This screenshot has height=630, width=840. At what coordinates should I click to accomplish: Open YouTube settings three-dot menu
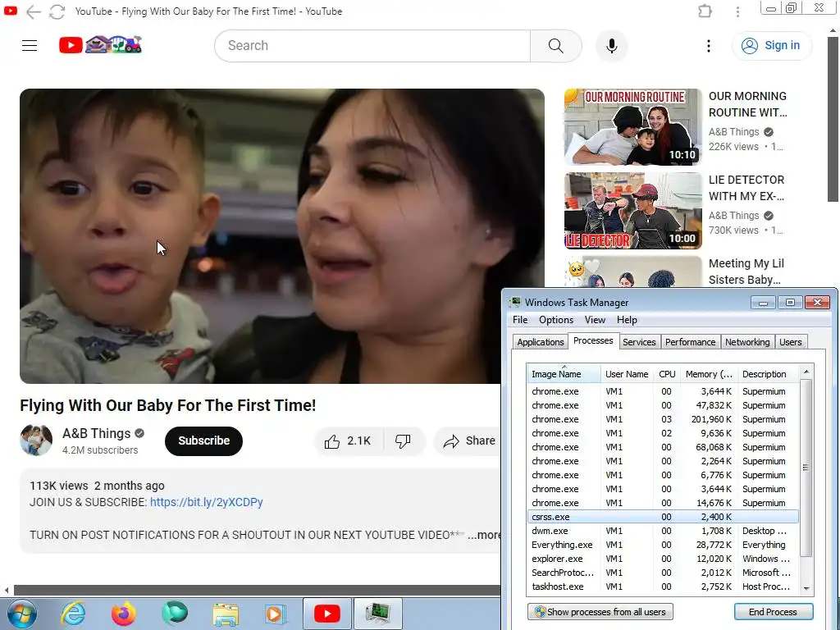tap(708, 46)
